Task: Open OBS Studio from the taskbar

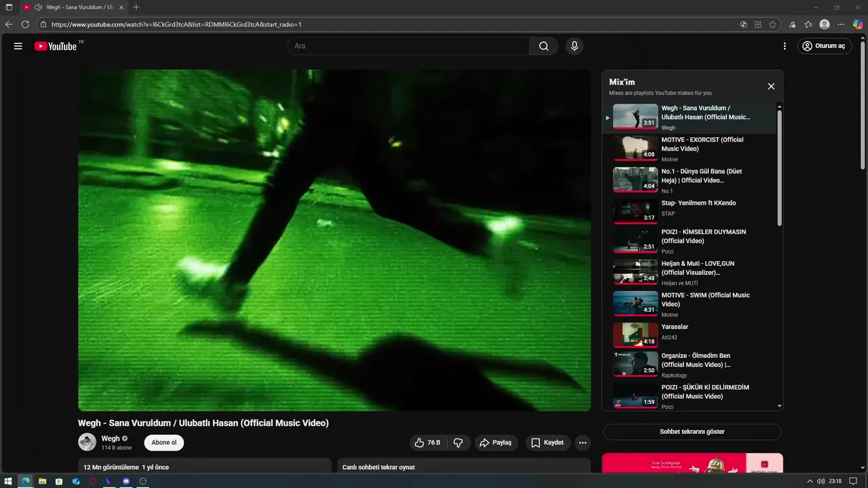Action: click(x=143, y=481)
